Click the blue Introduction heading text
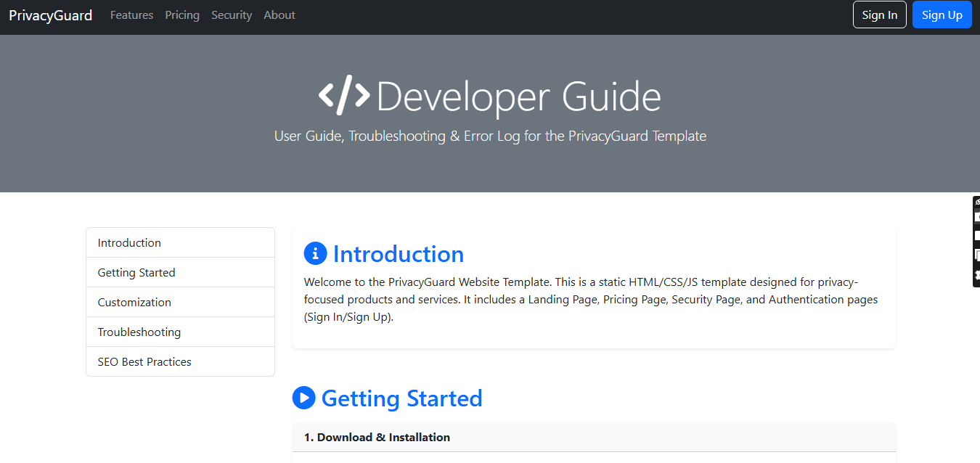980x463 pixels. click(x=398, y=254)
